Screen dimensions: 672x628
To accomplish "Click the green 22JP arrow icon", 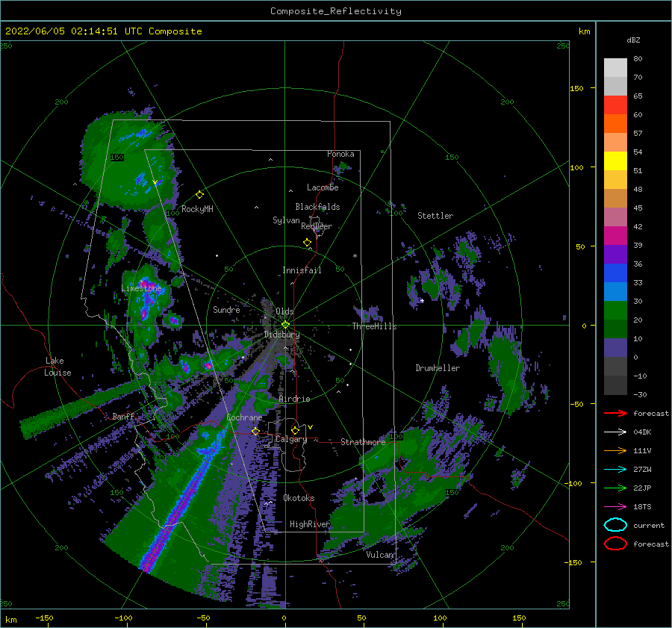I will 615,488.
